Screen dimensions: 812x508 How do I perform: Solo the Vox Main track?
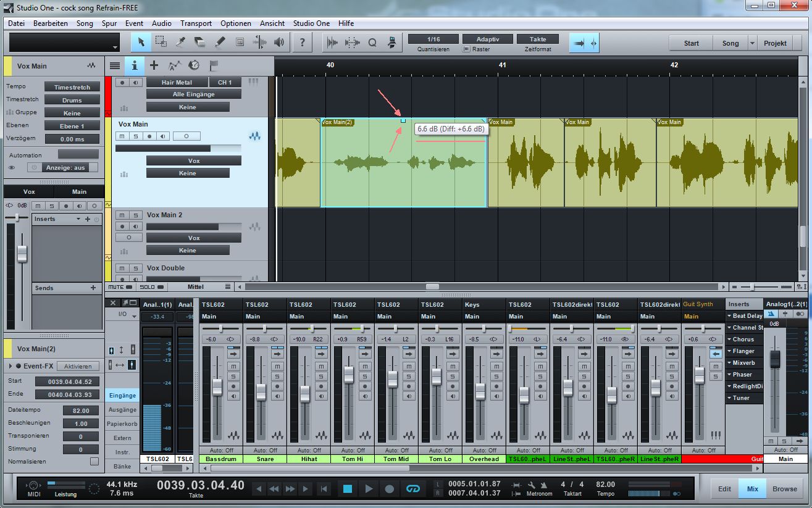coord(136,136)
